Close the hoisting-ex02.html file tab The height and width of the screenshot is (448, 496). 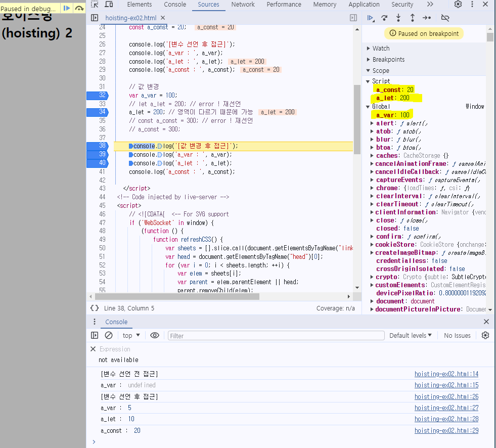(x=163, y=18)
